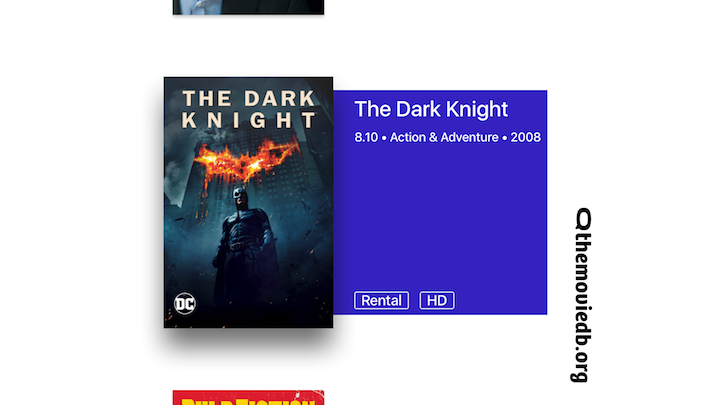This screenshot has width=720, height=405.
Task: Click the 8.10 rating text
Action: (366, 137)
